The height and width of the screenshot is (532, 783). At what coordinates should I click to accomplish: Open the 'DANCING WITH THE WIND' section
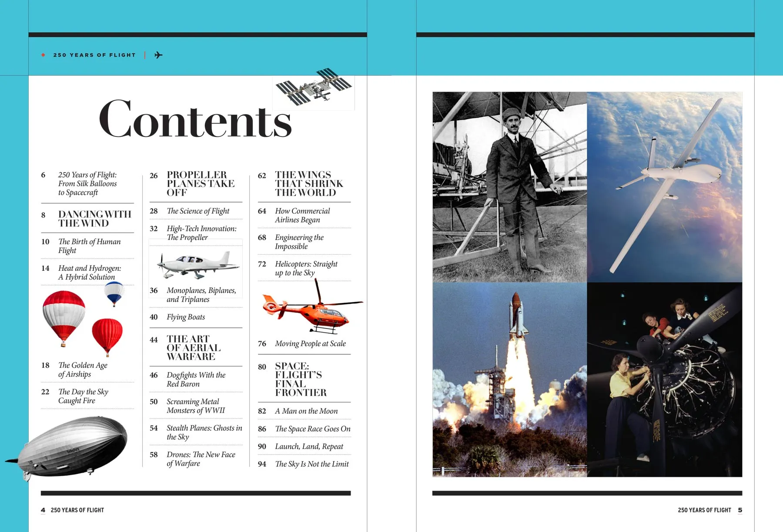94,219
